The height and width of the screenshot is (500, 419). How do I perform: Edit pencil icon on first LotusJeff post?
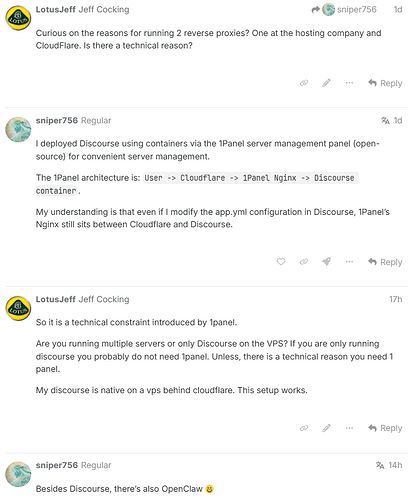(x=326, y=83)
